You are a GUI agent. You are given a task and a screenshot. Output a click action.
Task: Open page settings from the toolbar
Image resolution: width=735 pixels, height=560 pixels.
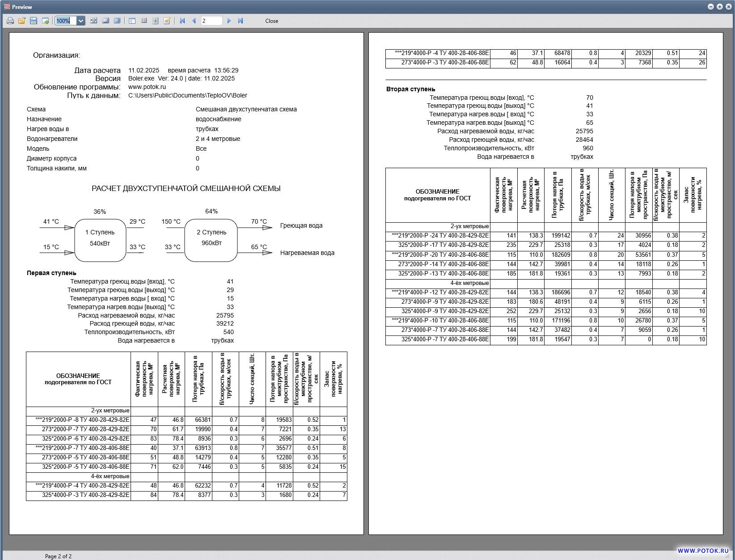[x=155, y=21]
